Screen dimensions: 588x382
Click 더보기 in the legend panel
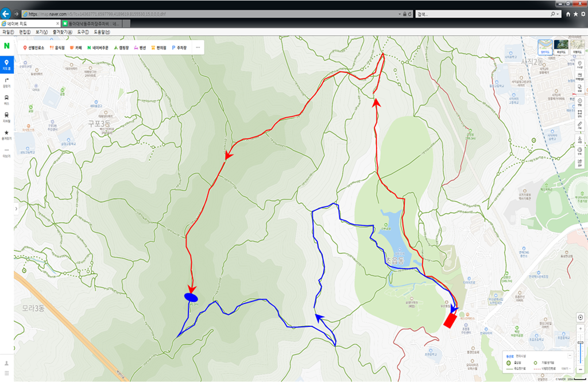(x=566, y=369)
